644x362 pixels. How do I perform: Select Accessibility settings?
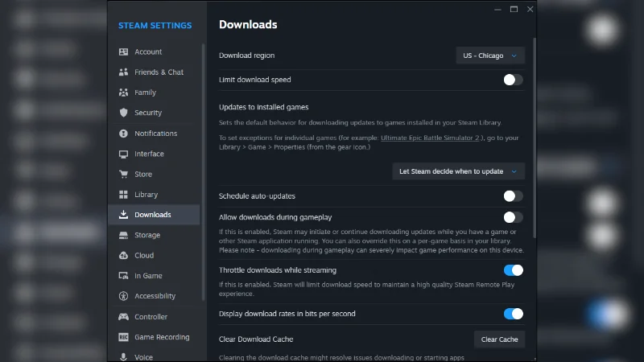coord(155,296)
